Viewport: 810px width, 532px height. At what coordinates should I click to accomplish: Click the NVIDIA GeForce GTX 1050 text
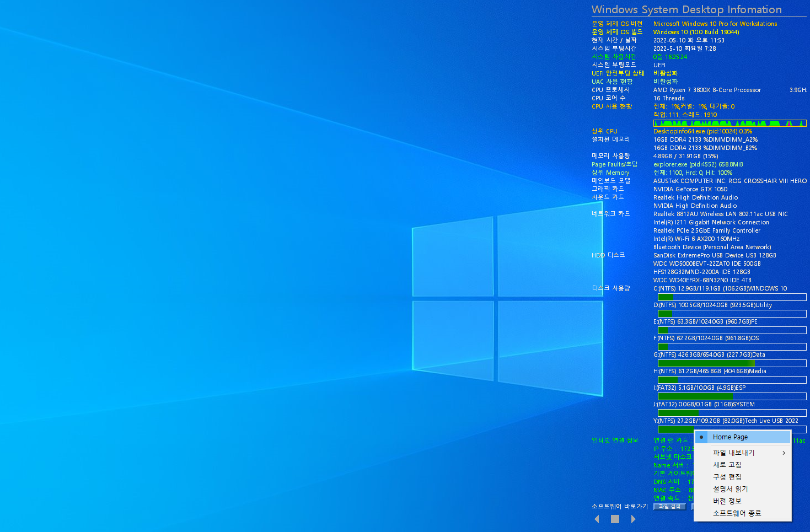coord(690,189)
